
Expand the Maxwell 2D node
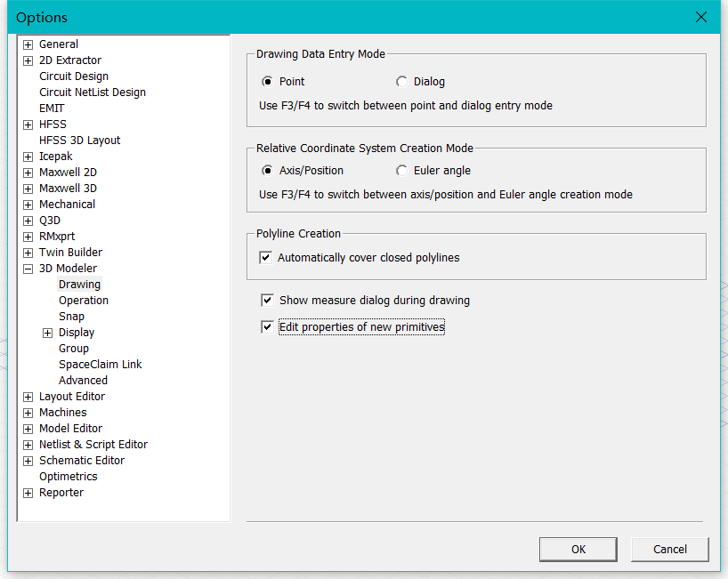tap(28, 173)
